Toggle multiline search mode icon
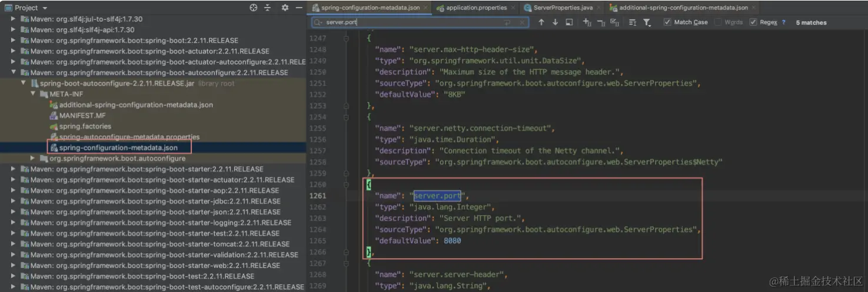This screenshot has width=868, height=292. [633, 22]
